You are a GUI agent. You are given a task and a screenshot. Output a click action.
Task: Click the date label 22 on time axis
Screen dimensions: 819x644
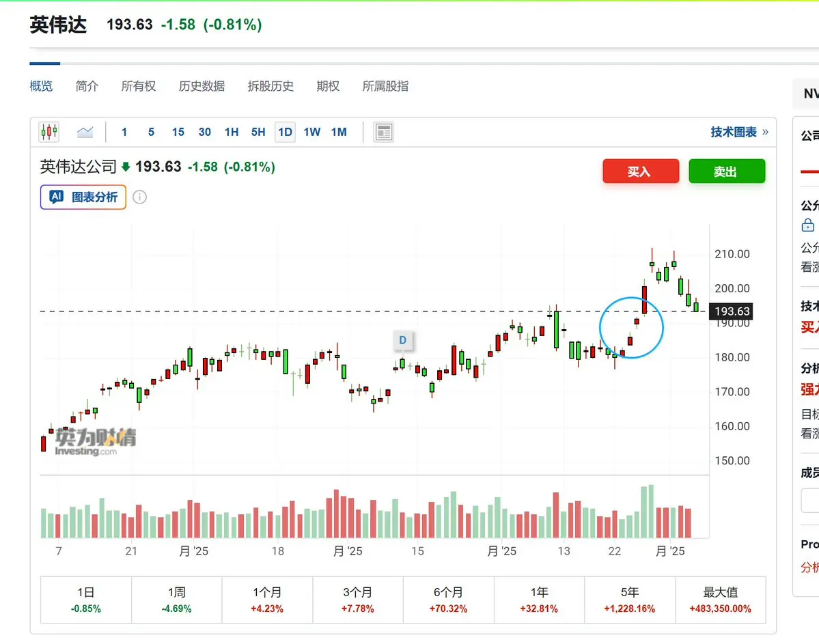click(615, 551)
